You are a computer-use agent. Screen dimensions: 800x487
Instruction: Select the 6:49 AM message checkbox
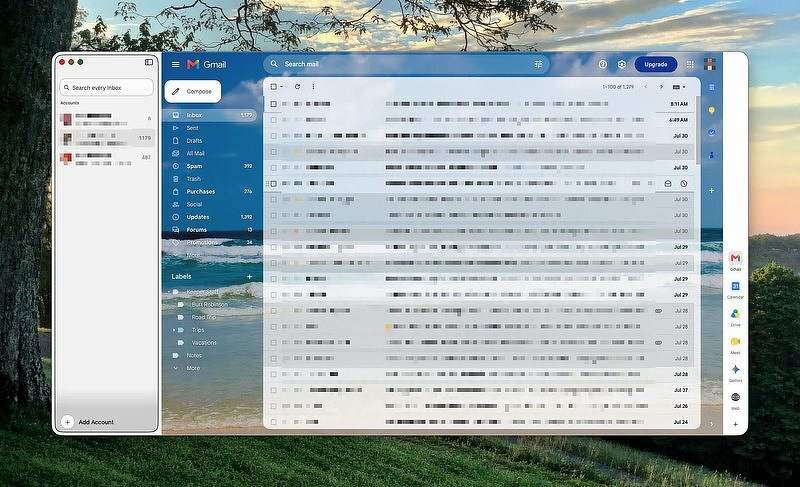point(273,120)
